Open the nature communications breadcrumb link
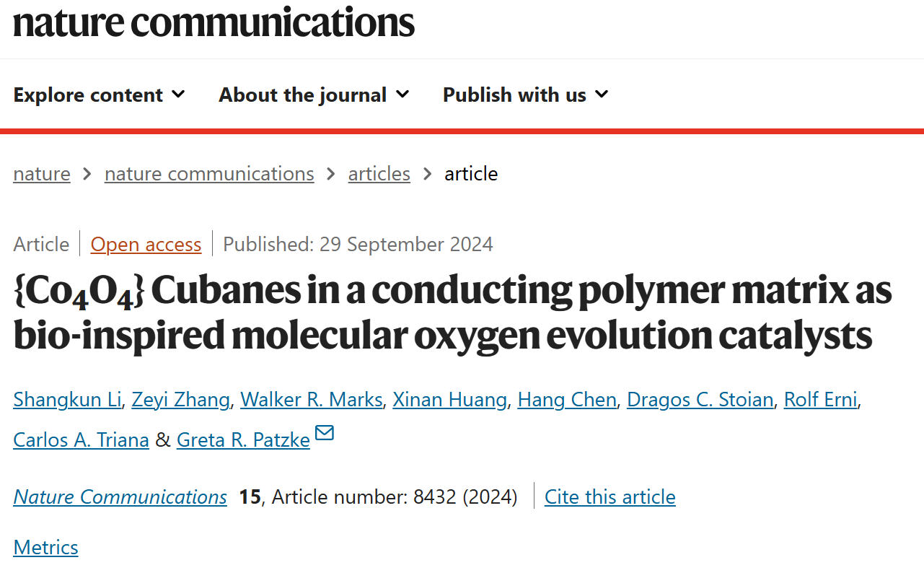924x573 pixels. point(209,174)
